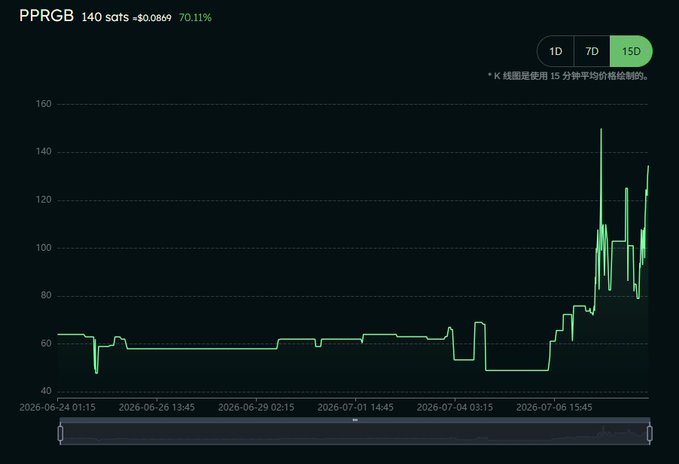Viewport: 679px width, 464px height.
Task: Click the top drag handle of zoom bar
Action: tap(355, 420)
